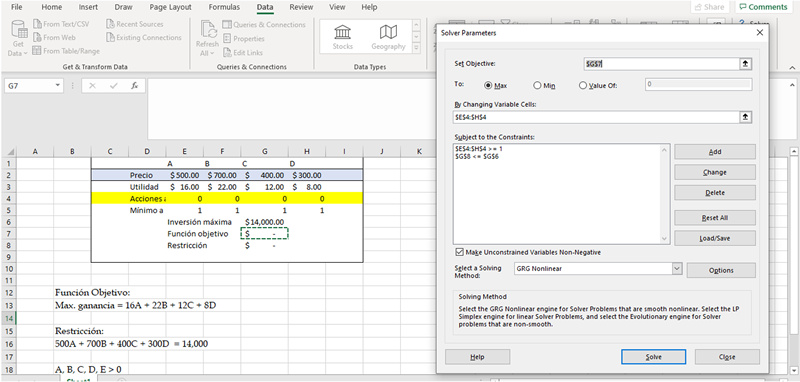Viewport: 800px width, 382px height.
Task: Click the Comments button
Action: [763, 7]
